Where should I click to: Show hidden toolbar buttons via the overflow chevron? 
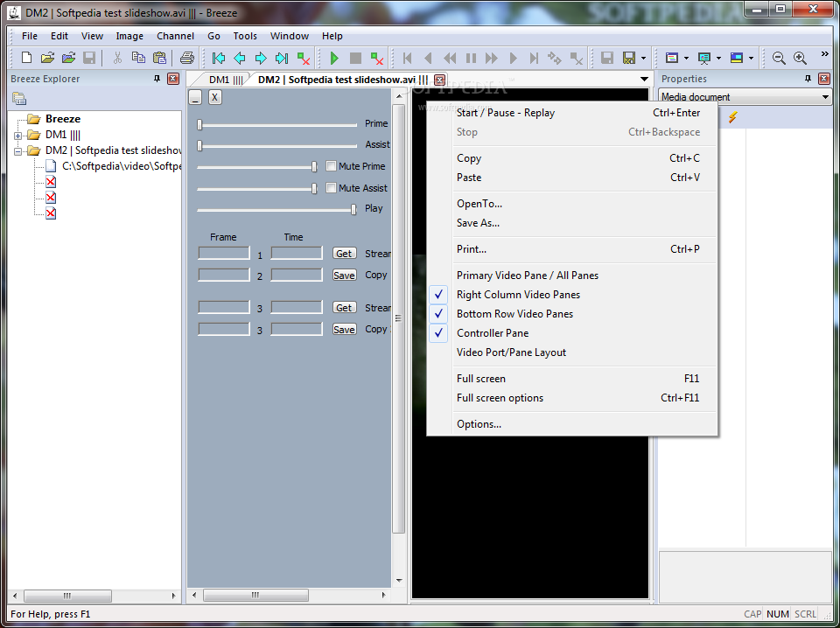[825, 54]
